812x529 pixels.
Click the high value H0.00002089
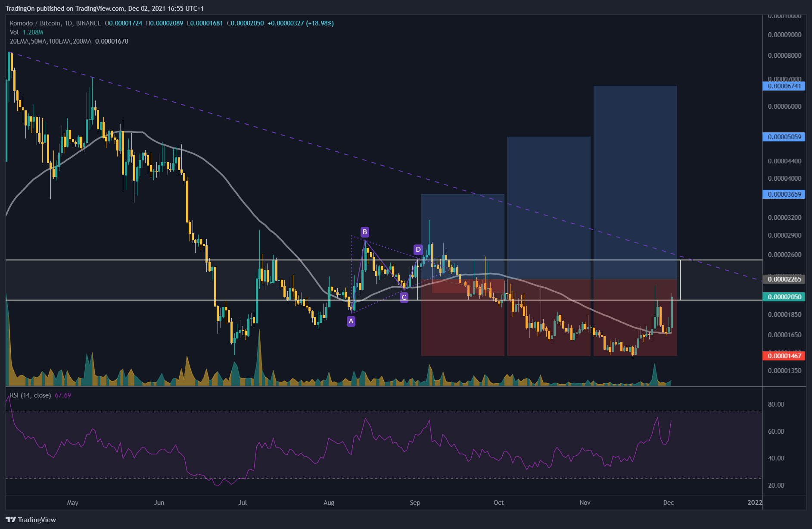coord(165,23)
